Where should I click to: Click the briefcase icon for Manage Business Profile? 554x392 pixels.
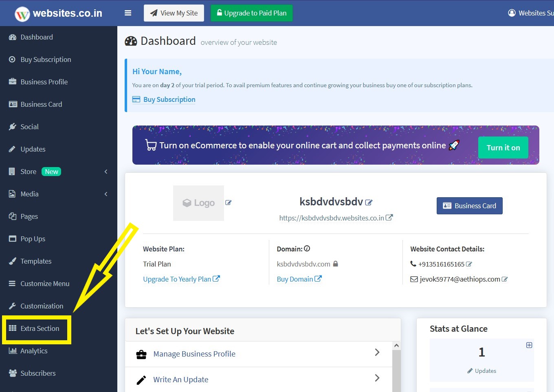pos(141,355)
